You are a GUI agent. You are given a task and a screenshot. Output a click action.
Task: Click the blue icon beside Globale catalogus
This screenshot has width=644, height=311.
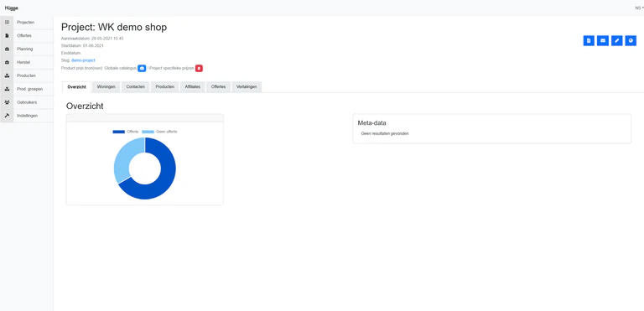tap(142, 68)
